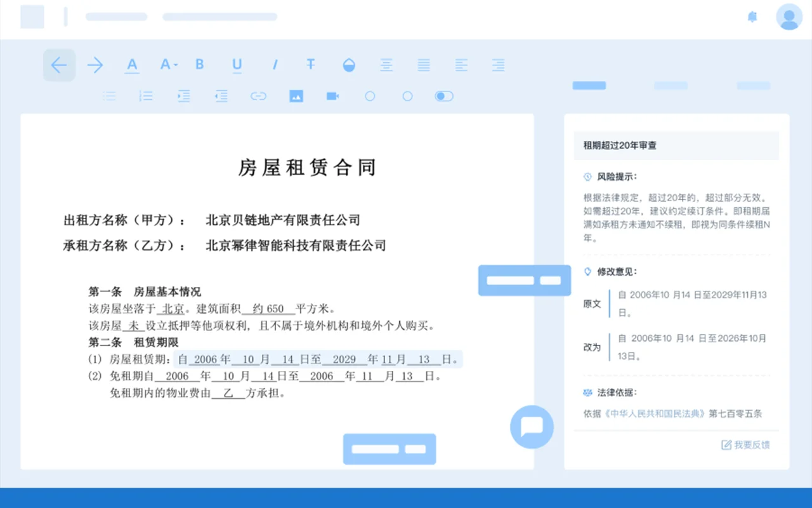Insert a numbered list
The height and width of the screenshot is (508, 812).
pyautogui.click(x=146, y=96)
